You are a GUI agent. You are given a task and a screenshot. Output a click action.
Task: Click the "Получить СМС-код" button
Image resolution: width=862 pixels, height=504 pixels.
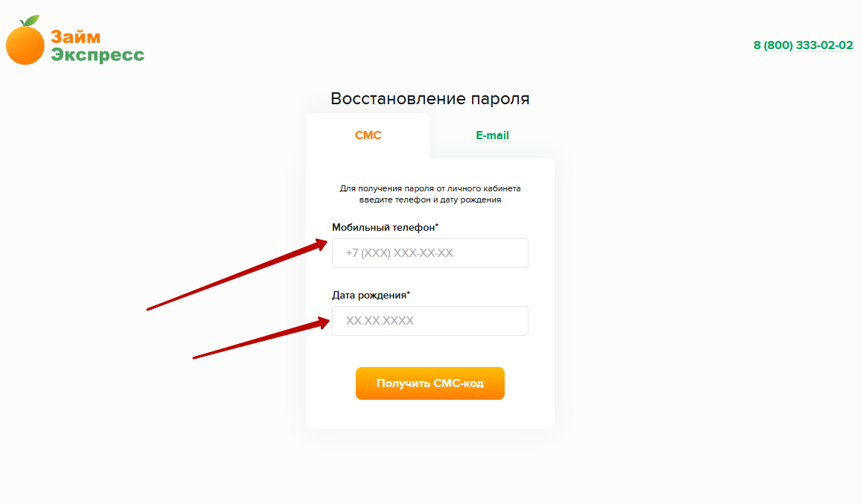tap(430, 383)
